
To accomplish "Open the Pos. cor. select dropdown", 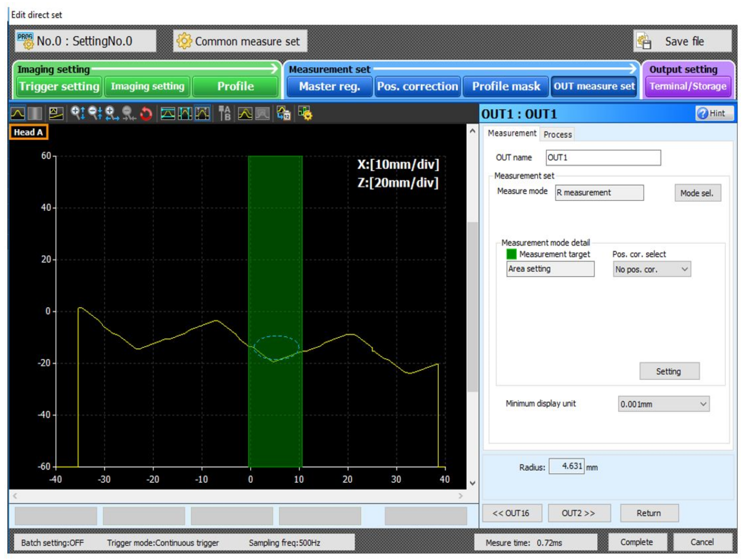I will 652,269.
